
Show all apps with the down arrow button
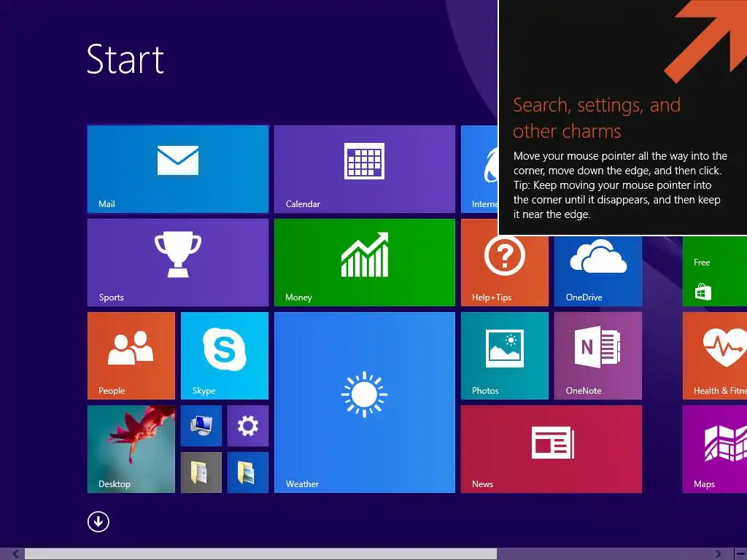[98, 521]
